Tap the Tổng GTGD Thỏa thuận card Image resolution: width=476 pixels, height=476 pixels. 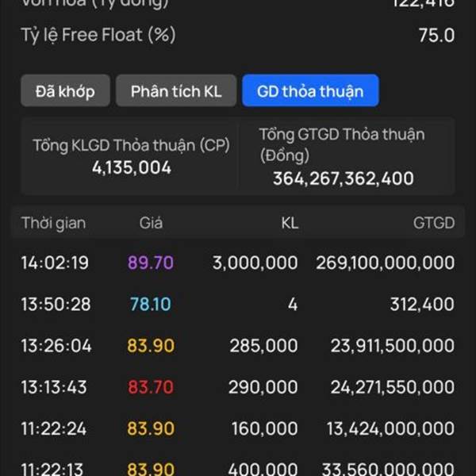click(x=345, y=156)
